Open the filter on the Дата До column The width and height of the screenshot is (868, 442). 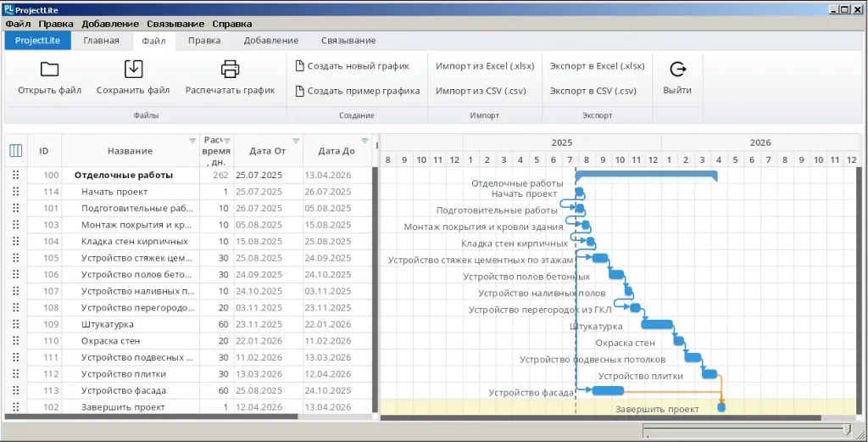(x=364, y=141)
